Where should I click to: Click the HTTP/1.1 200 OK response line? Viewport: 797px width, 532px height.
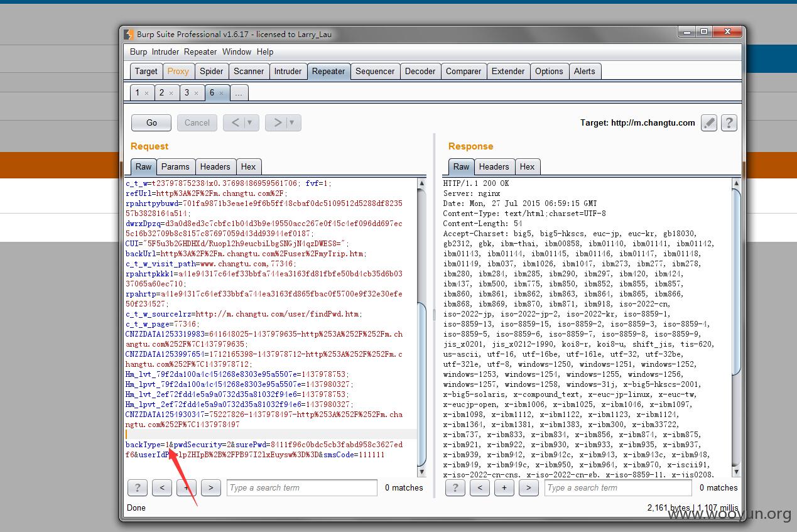click(x=476, y=183)
